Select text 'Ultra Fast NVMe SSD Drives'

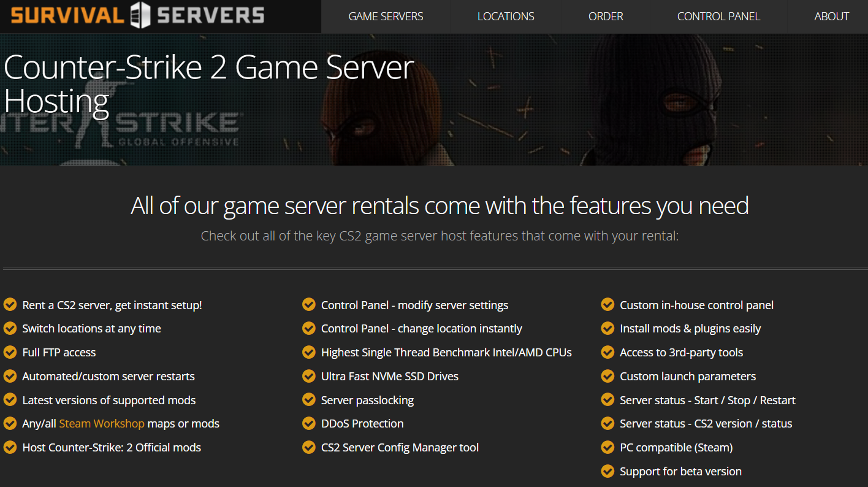pyautogui.click(x=390, y=377)
